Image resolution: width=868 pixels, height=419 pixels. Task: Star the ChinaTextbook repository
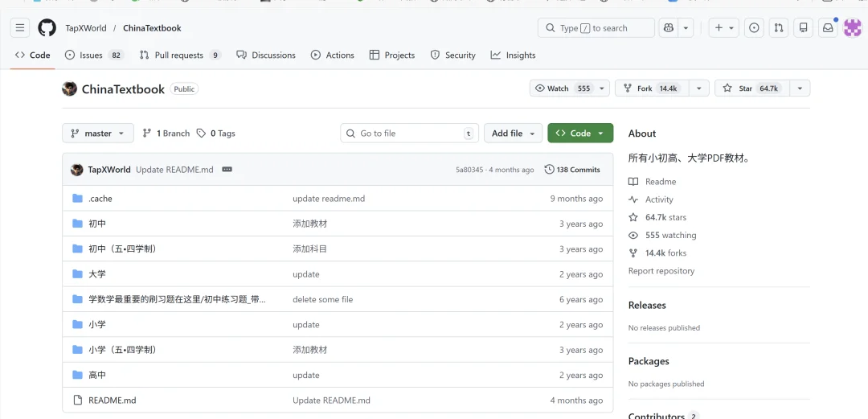[751, 88]
